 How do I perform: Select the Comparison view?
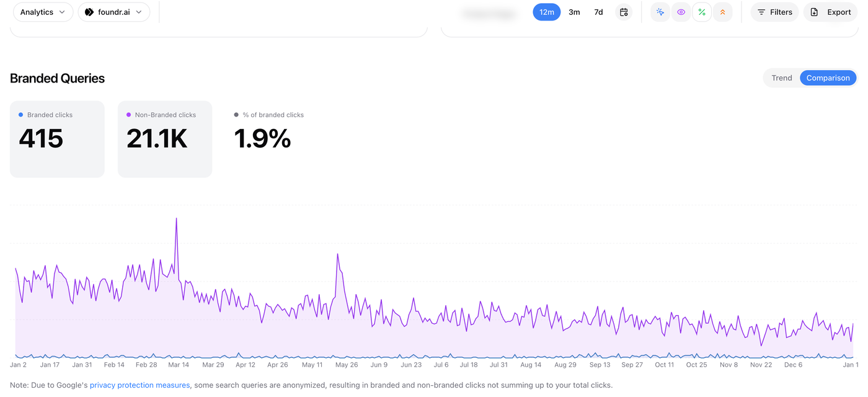(x=828, y=78)
